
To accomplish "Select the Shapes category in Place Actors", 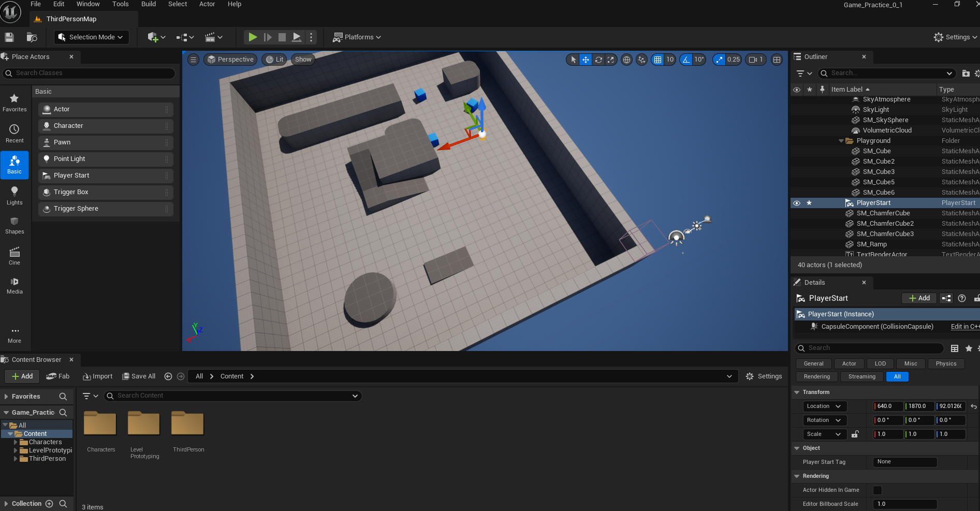I will click(x=14, y=225).
